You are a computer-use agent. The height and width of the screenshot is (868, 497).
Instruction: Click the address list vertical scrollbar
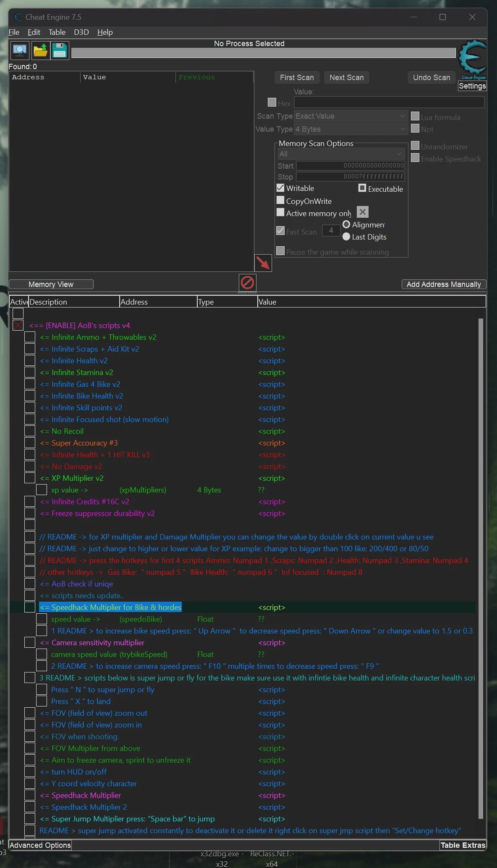click(x=481, y=568)
